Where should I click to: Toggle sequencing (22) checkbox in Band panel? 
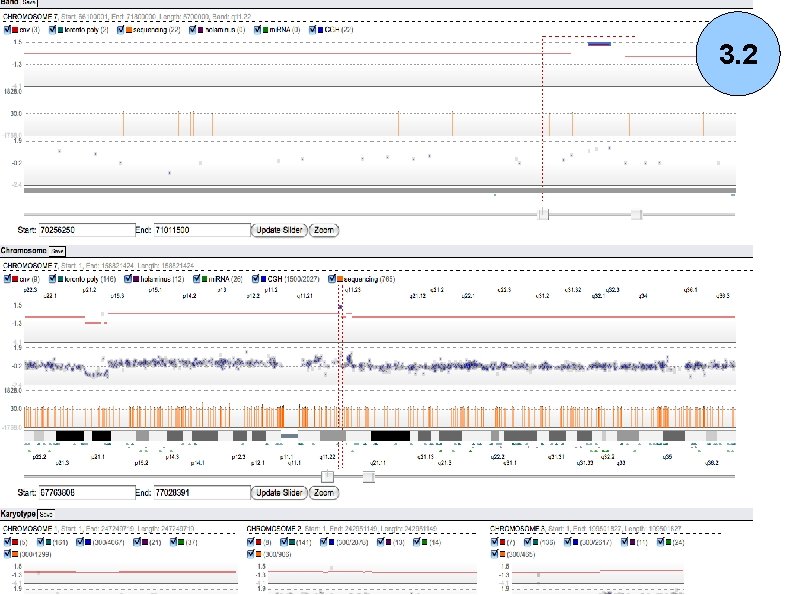tap(120, 30)
